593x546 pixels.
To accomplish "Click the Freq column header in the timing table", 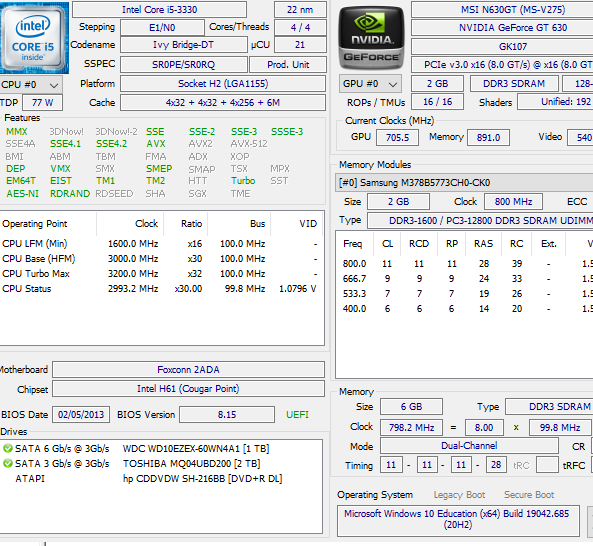I will [x=355, y=244].
